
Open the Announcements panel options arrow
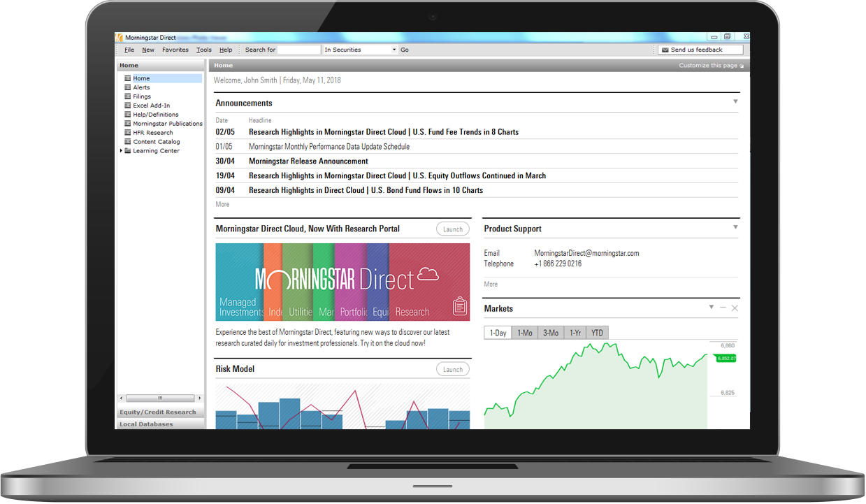(735, 102)
